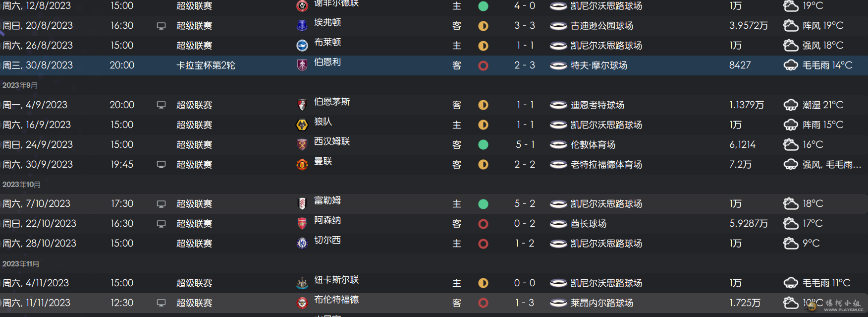Click the Chelsea club badge
The width and height of the screenshot is (868, 317).
click(302, 244)
